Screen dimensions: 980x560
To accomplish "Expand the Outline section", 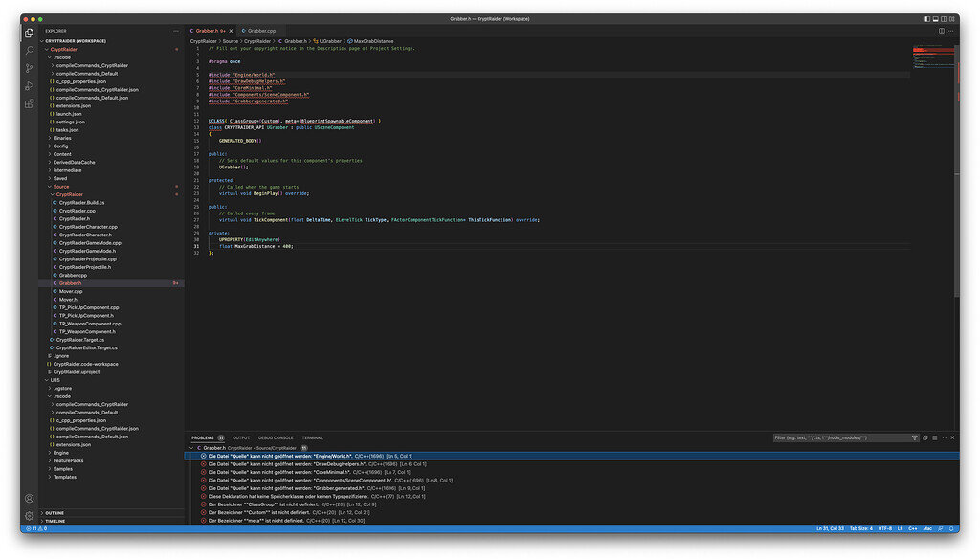I will coord(55,513).
